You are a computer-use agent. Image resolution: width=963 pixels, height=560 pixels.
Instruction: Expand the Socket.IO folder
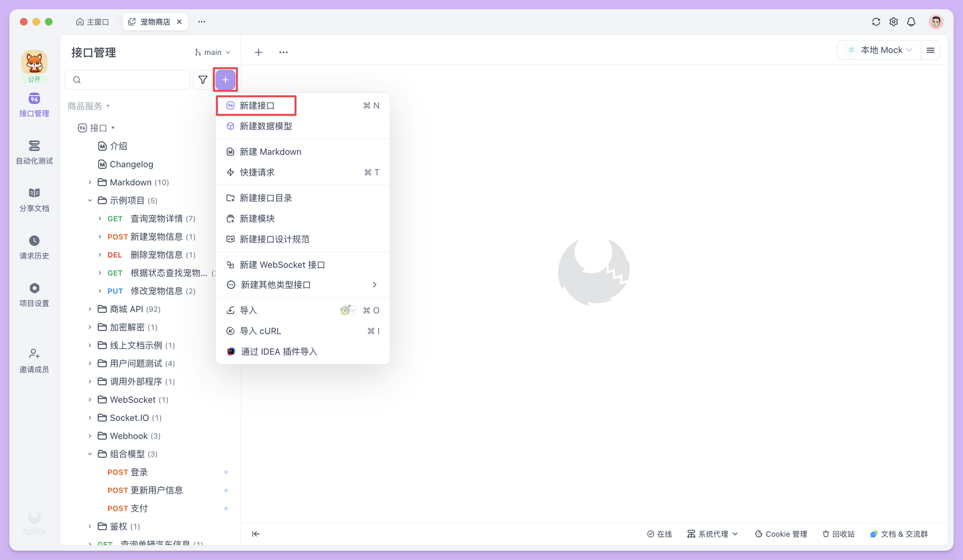90,418
